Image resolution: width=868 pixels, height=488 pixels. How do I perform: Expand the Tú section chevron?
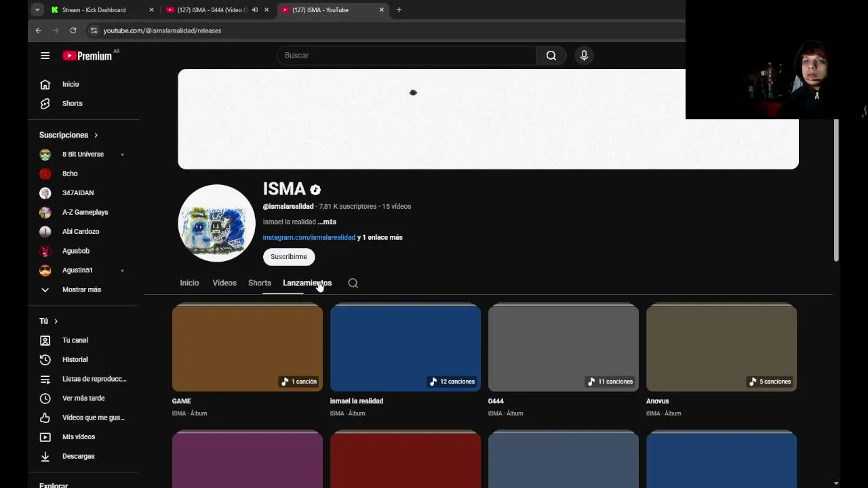[56, 321]
